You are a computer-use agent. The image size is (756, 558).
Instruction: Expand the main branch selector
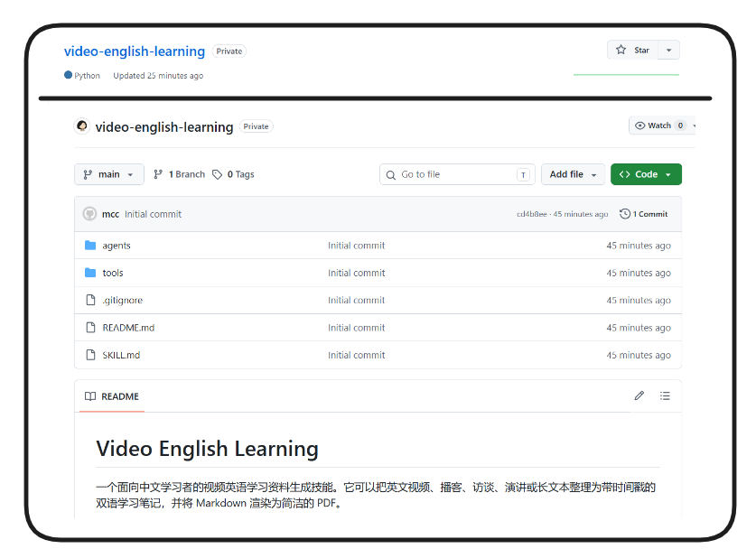coord(109,174)
